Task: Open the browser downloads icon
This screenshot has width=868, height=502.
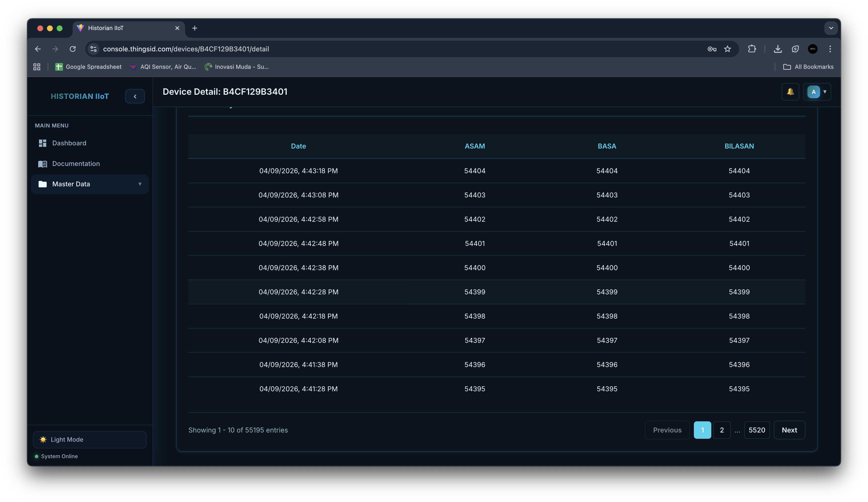Action: point(778,49)
